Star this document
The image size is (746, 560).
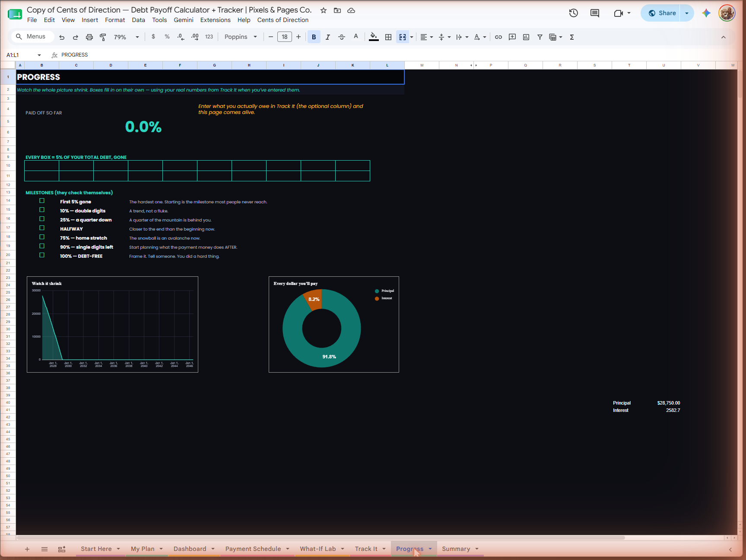(324, 10)
